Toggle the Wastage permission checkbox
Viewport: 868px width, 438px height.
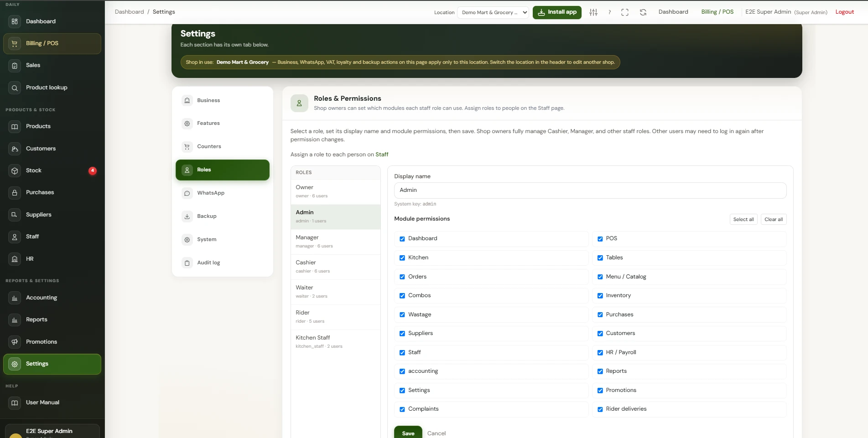coord(402,315)
